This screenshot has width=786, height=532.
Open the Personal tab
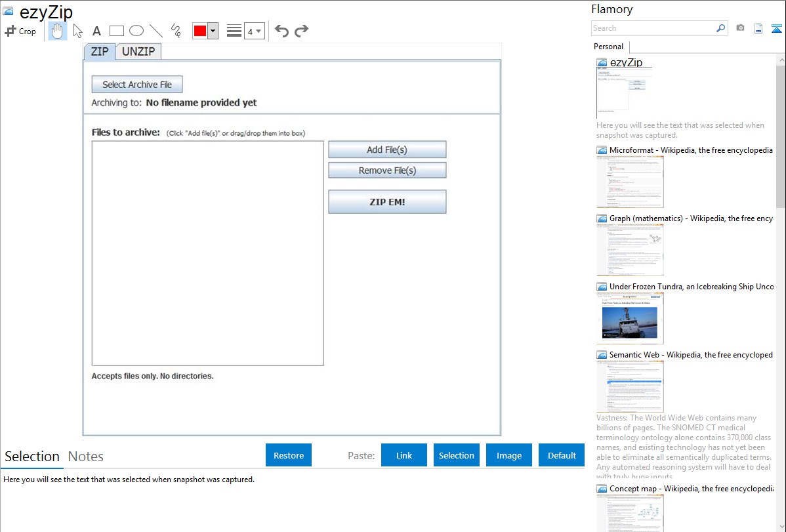pyautogui.click(x=609, y=47)
